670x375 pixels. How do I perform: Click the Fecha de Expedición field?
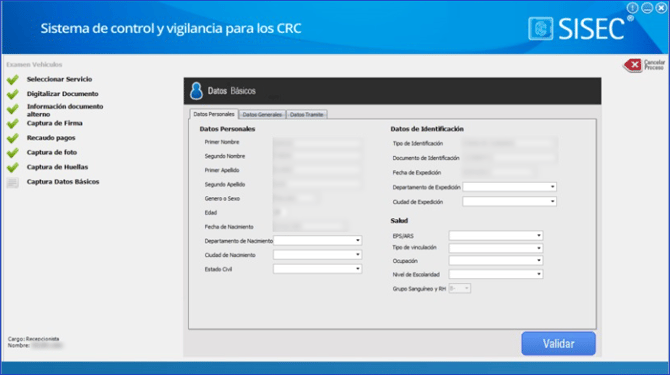click(x=499, y=172)
